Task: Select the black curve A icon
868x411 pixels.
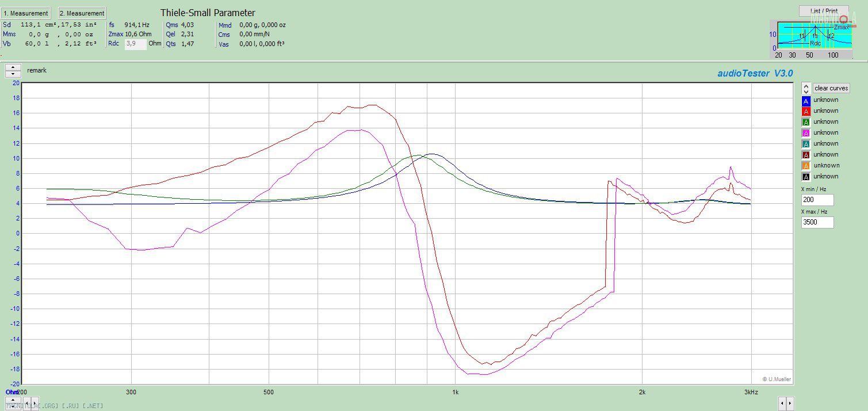Action: (x=806, y=177)
